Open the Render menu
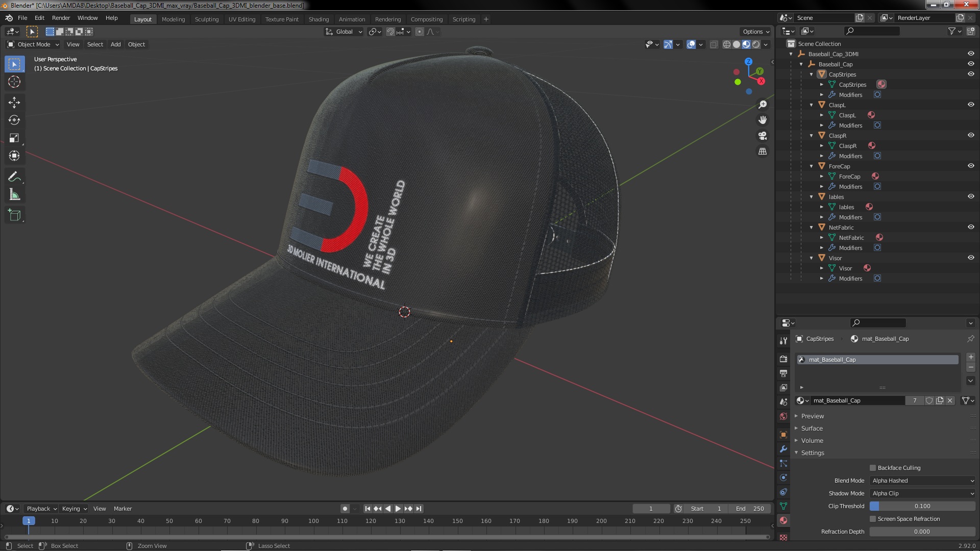The height and width of the screenshot is (551, 980). 61,18
